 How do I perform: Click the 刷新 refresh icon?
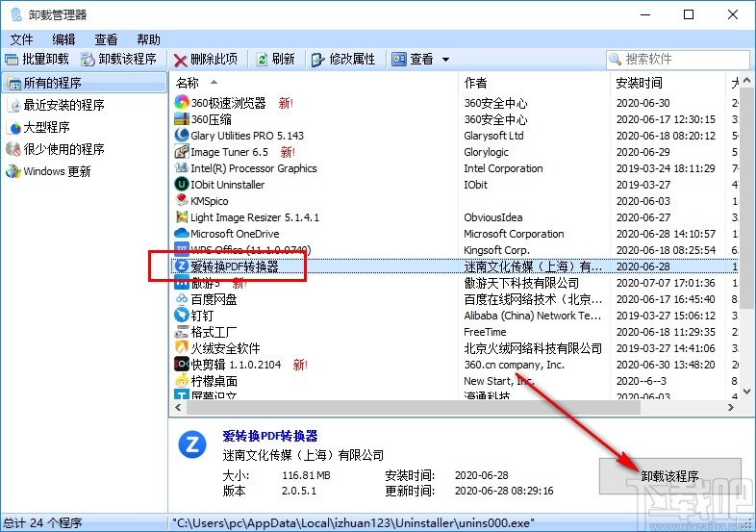click(262, 60)
